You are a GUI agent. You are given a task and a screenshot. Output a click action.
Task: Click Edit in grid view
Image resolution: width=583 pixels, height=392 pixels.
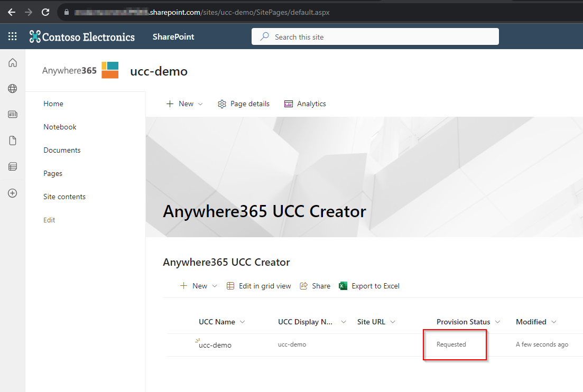[259, 286]
